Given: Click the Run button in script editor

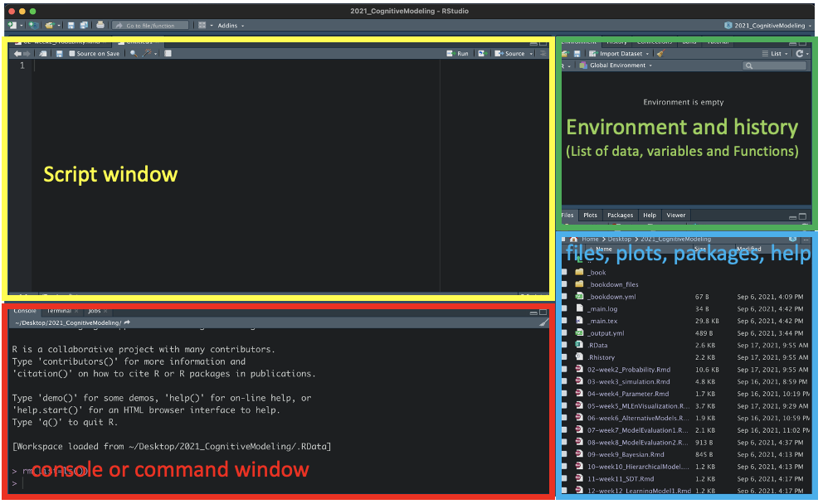Looking at the screenshot, I should pos(457,54).
